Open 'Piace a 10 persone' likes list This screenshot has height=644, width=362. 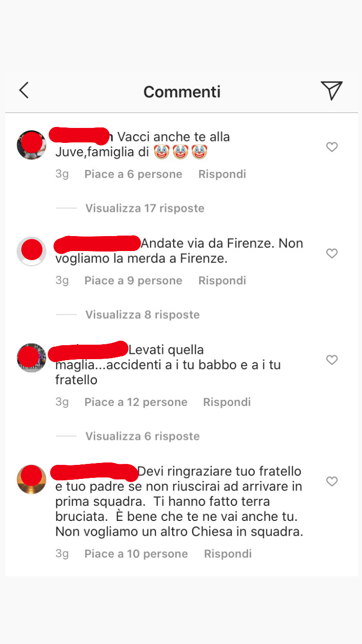[x=136, y=554]
